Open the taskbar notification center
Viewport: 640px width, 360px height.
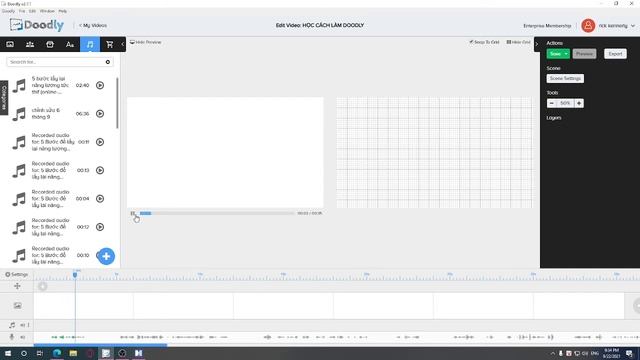pyautogui.click(x=629, y=353)
